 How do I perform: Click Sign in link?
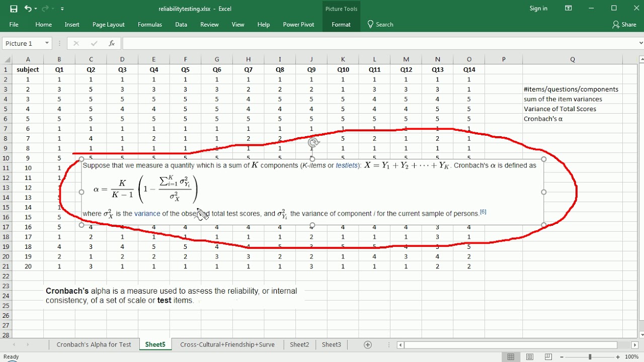click(x=538, y=8)
